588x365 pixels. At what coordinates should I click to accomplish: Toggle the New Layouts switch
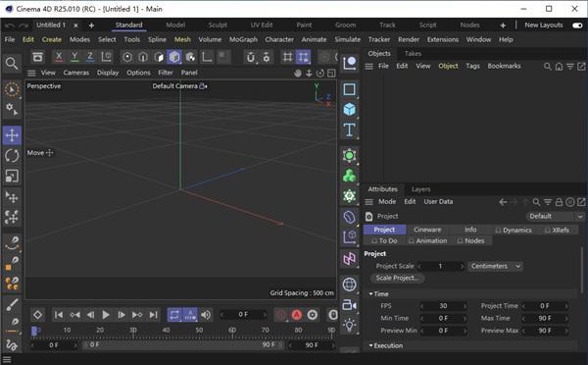click(x=577, y=26)
